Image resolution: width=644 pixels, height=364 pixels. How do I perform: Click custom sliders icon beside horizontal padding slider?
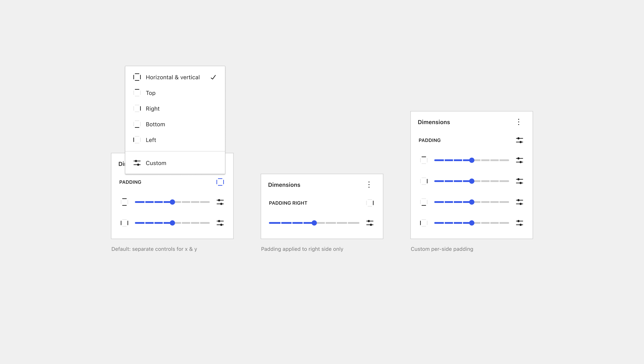[220, 223]
